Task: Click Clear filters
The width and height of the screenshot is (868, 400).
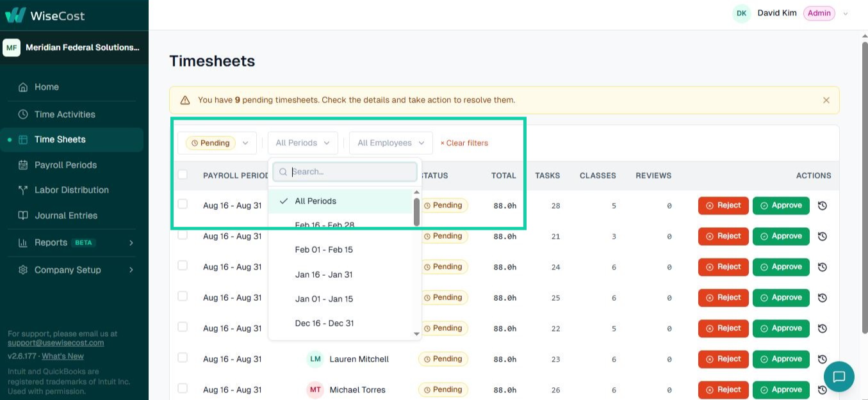Action: 464,143
